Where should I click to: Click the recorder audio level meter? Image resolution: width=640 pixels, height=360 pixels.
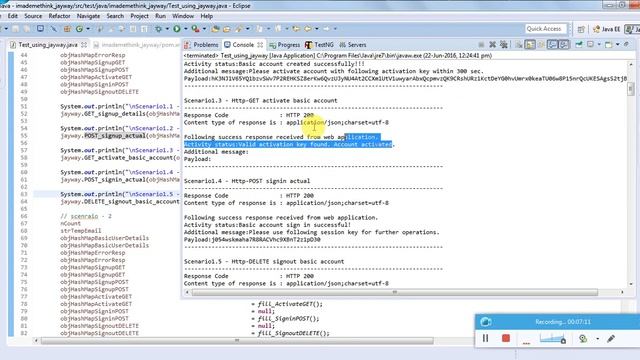pyautogui.click(x=553, y=338)
